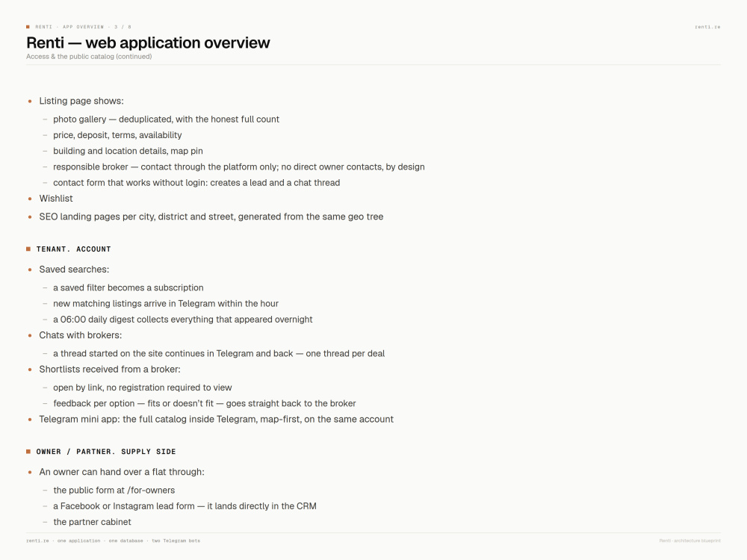
Task: Click the subtitle Access & the public catalog
Action: coord(89,56)
